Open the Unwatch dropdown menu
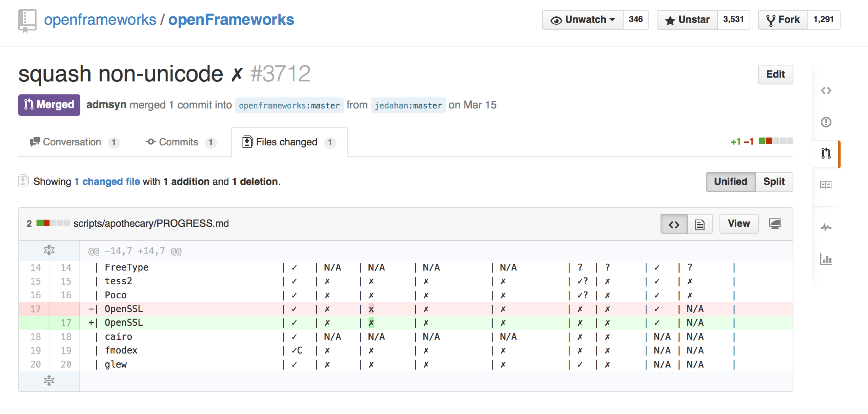 coord(583,20)
